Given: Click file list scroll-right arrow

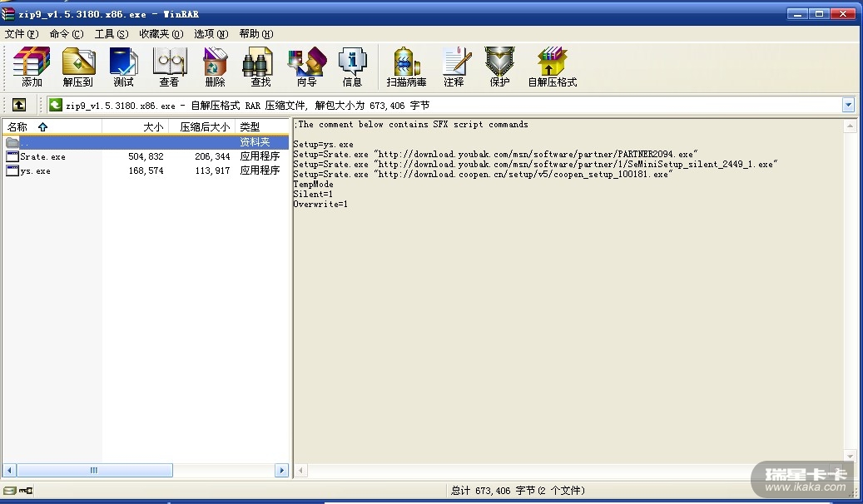Looking at the screenshot, I should [x=281, y=470].
